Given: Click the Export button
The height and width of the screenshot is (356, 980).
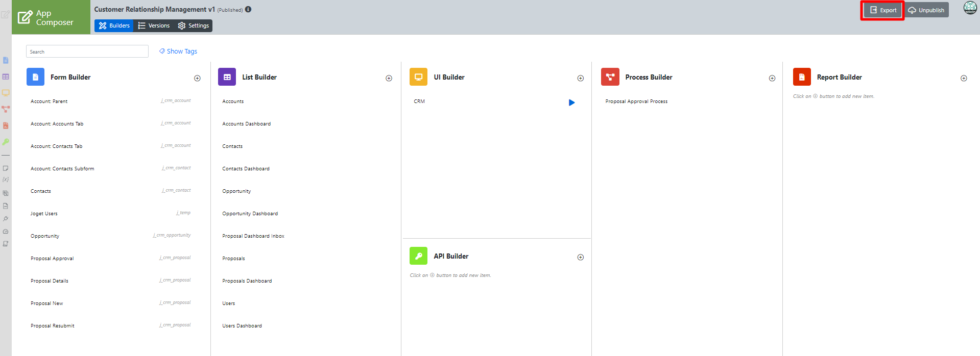Looking at the screenshot, I should pyautogui.click(x=882, y=10).
